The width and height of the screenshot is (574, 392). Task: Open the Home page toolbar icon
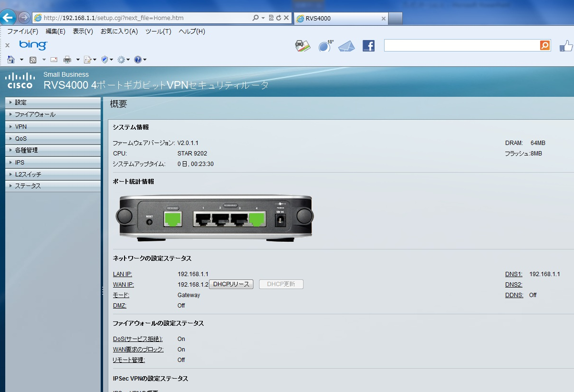pyautogui.click(x=11, y=60)
